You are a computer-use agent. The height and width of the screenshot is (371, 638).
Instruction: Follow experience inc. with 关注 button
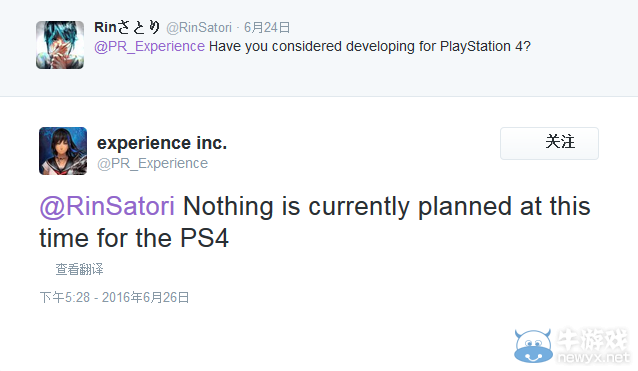point(549,143)
